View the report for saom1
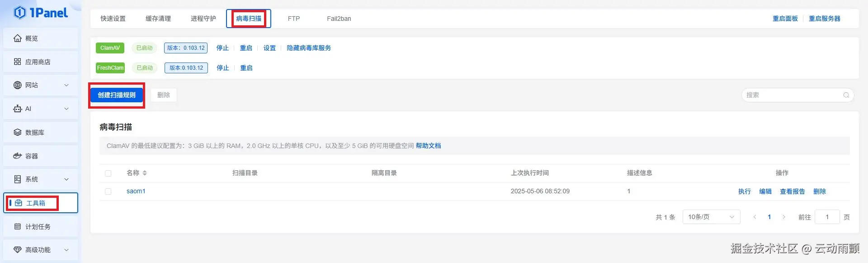This screenshot has width=868, height=263. [793, 191]
